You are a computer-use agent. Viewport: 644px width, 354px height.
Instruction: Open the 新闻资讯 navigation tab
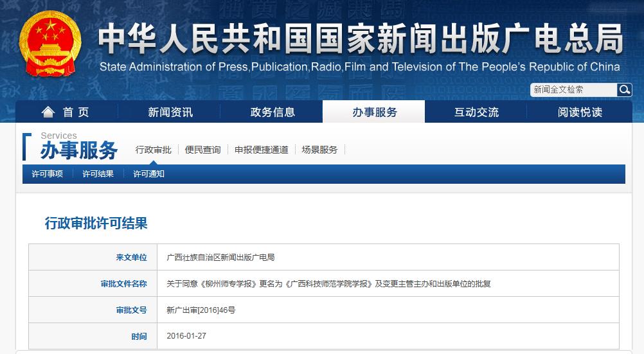pos(170,112)
